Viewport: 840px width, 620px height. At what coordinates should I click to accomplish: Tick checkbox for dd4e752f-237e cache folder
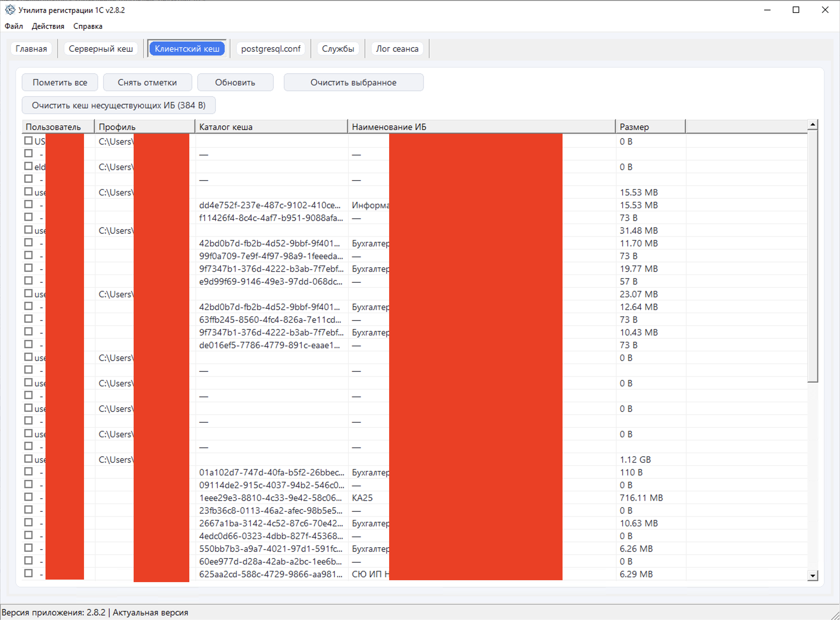coord(29,204)
